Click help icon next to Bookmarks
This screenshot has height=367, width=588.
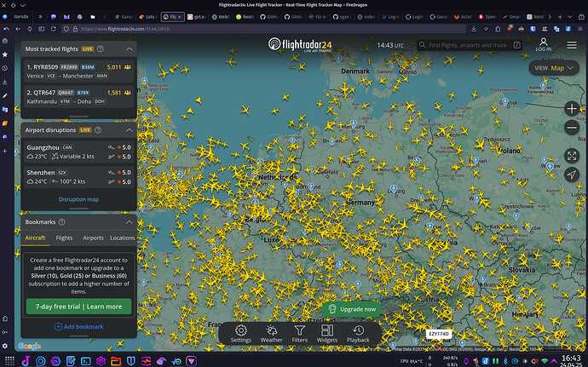coord(62,222)
